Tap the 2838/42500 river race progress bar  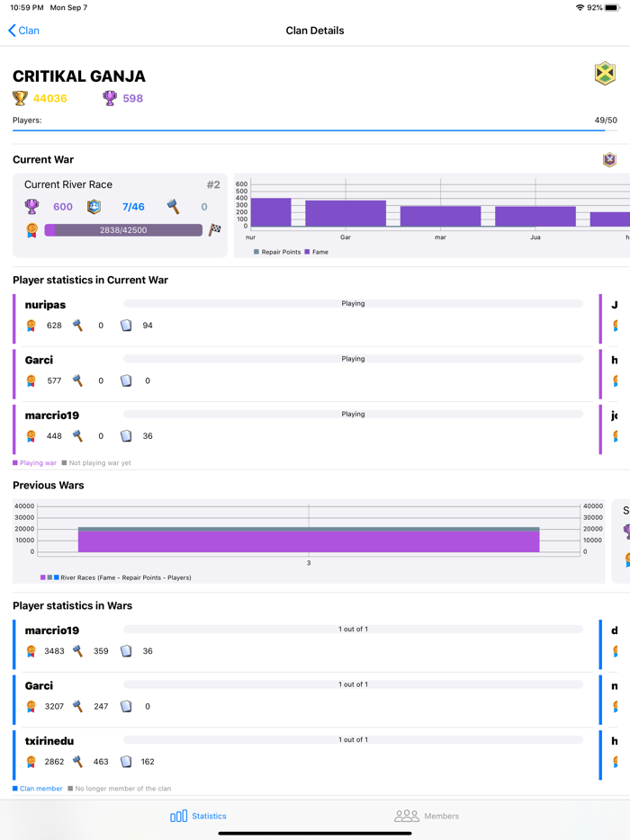(x=124, y=230)
